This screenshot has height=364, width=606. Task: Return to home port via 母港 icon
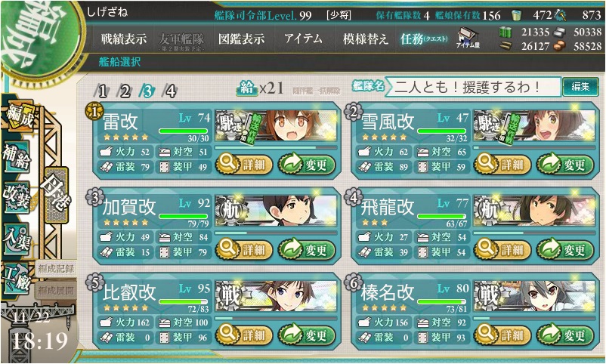[56, 195]
